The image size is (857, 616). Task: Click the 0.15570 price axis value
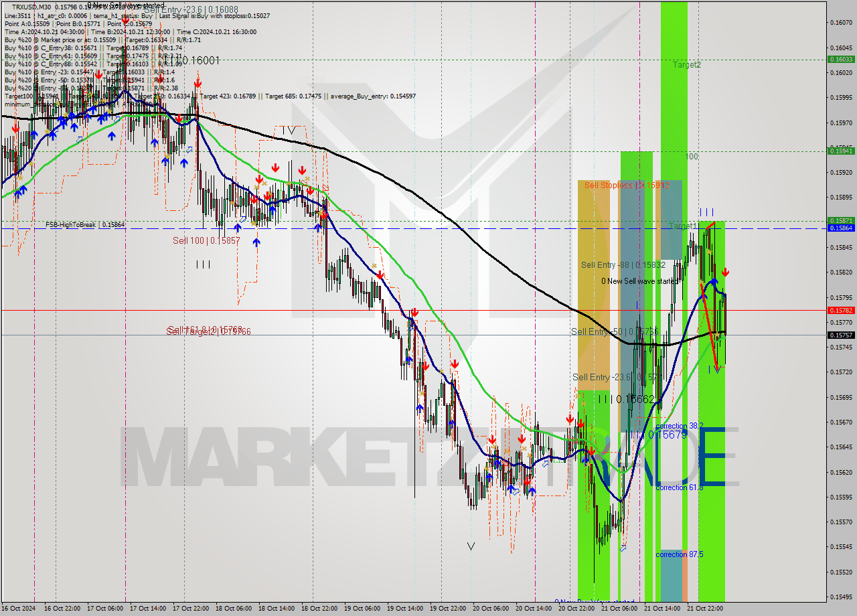(841, 522)
